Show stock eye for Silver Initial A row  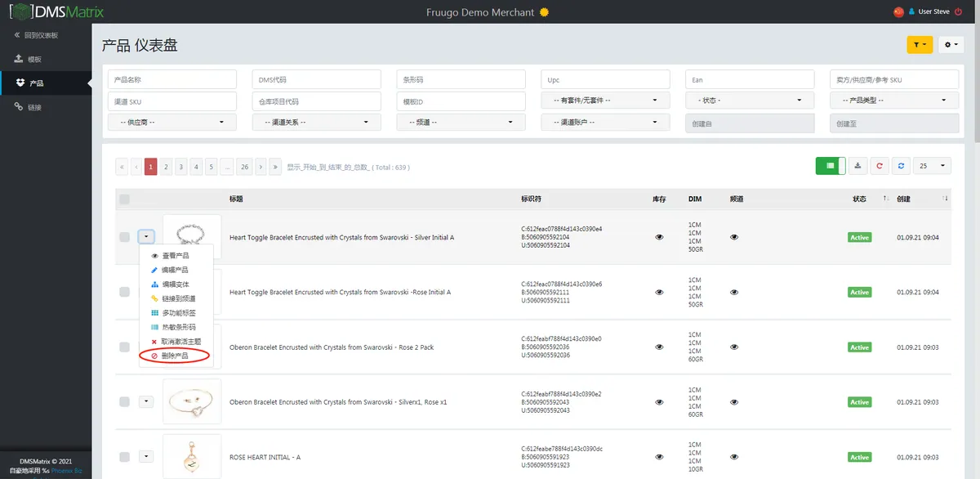[x=659, y=237]
